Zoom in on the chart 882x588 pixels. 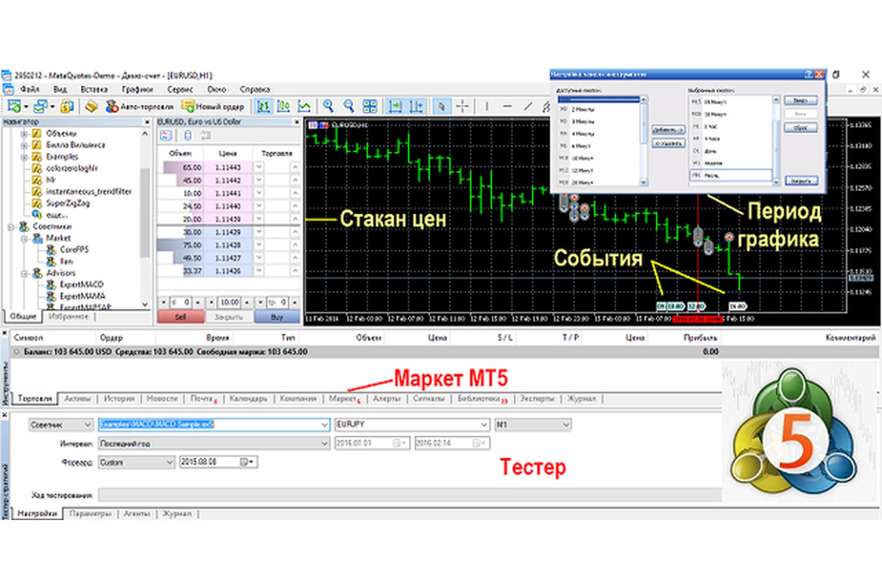click(x=328, y=107)
